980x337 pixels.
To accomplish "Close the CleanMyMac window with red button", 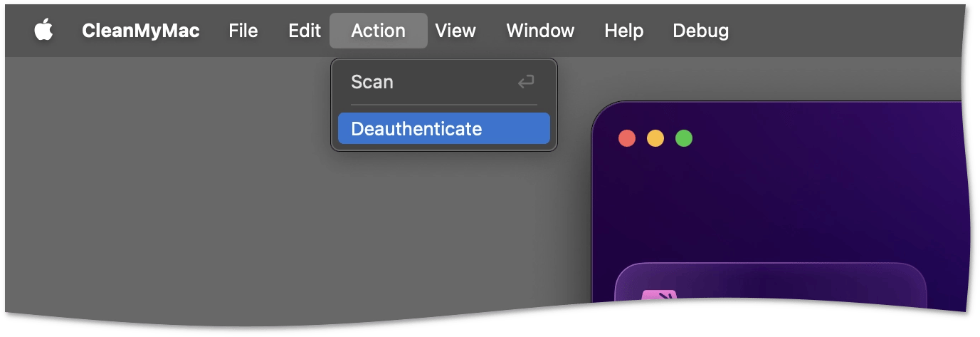I will [x=627, y=138].
